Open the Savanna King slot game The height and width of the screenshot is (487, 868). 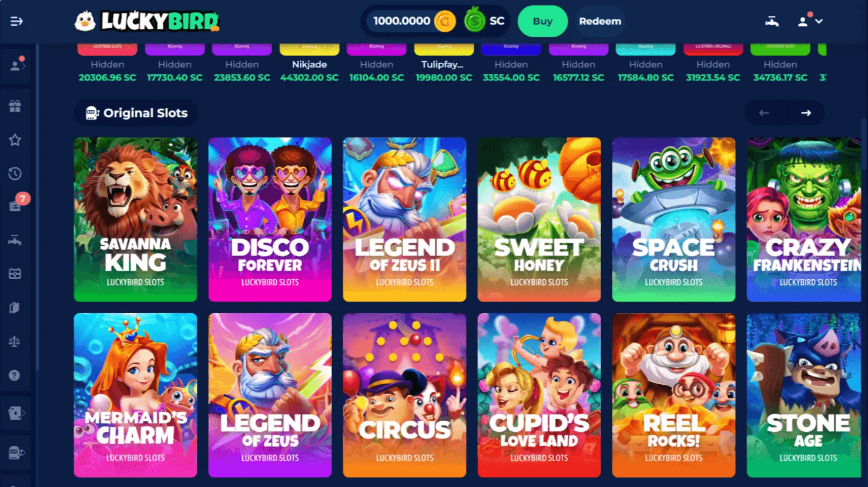pyautogui.click(x=136, y=220)
